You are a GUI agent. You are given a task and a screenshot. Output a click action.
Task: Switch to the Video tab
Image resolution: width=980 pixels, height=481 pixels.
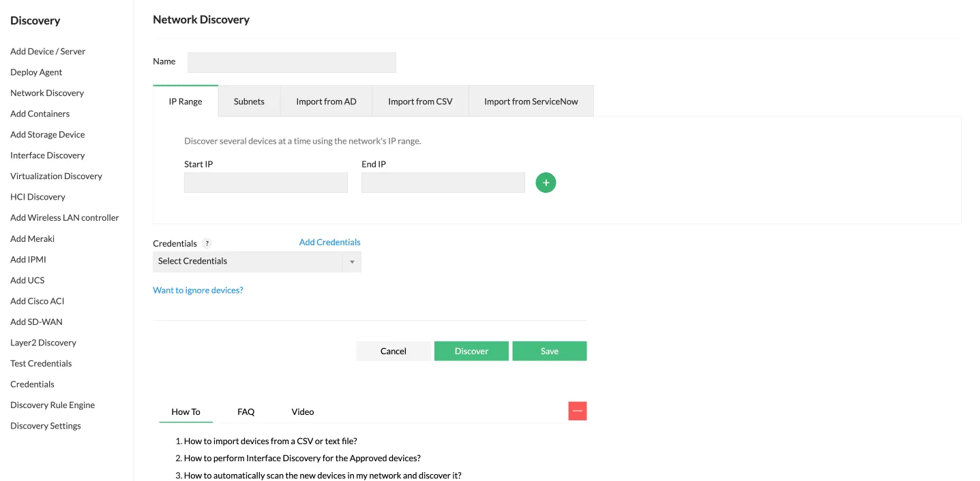(302, 412)
